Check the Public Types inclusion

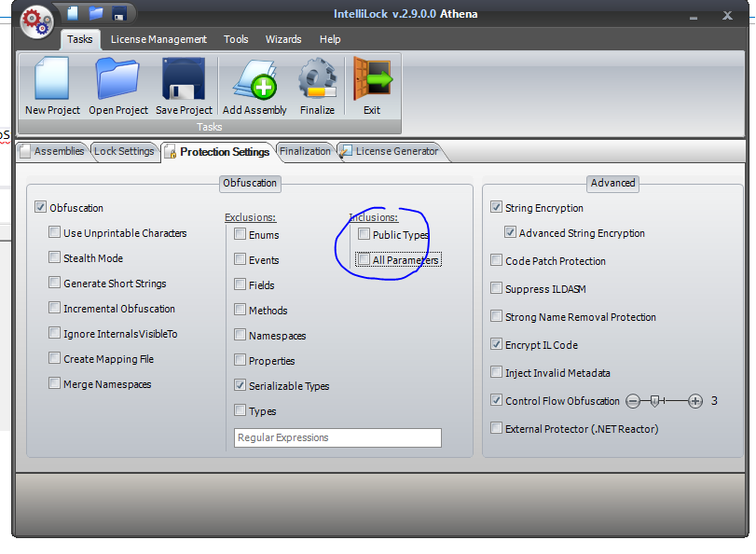[x=364, y=234]
